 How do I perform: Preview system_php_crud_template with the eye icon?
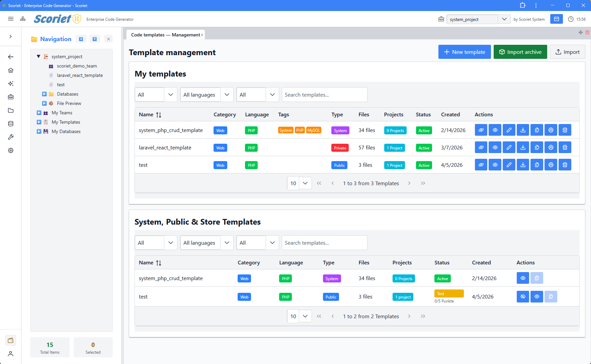click(x=495, y=130)
